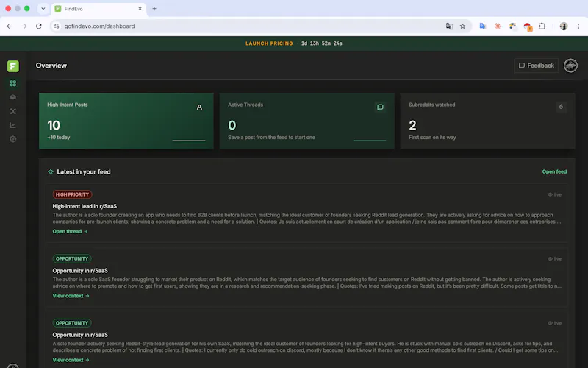588x368 pixels.
Task: Click the Google Translate extension icon
Action: coord(483,26)
